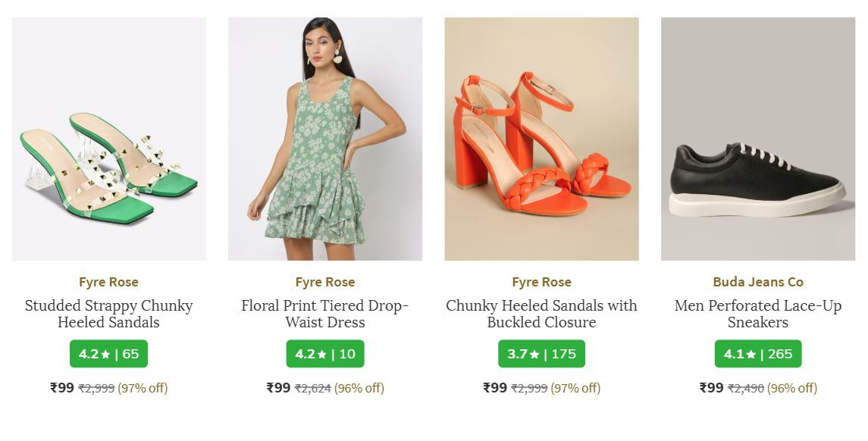
Task: Open the Buda Jeans Co brand link
Action: pos(758,282)
